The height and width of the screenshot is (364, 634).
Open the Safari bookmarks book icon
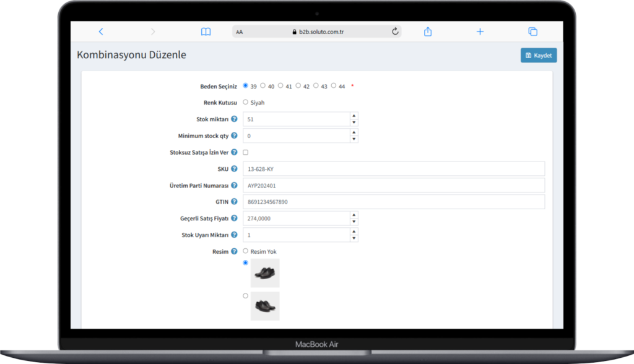(x=206, y=32)
